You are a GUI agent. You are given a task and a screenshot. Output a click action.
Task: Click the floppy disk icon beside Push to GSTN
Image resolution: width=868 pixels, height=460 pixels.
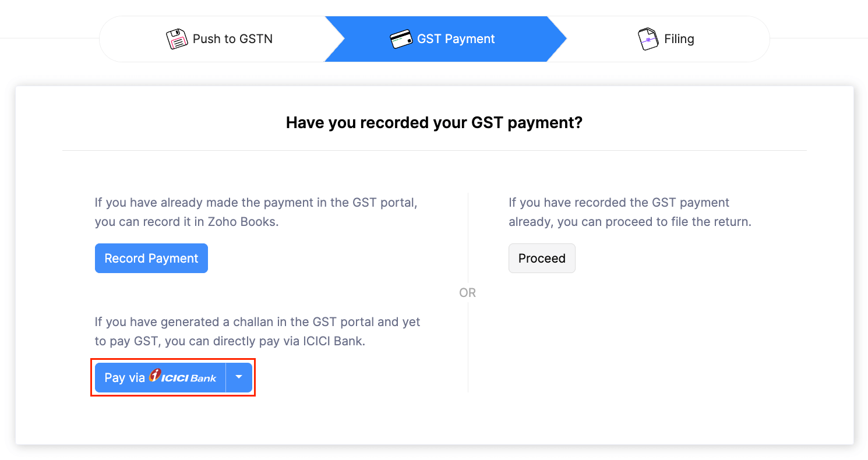[175, 38]
